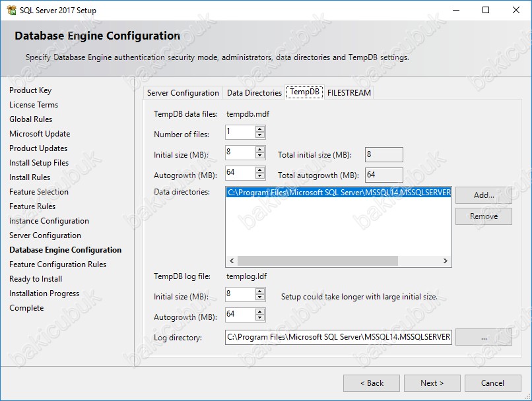This screenshot has width=532, height=401.
Task: Decrease Number of files with down arrow
Action: (260, 135)
